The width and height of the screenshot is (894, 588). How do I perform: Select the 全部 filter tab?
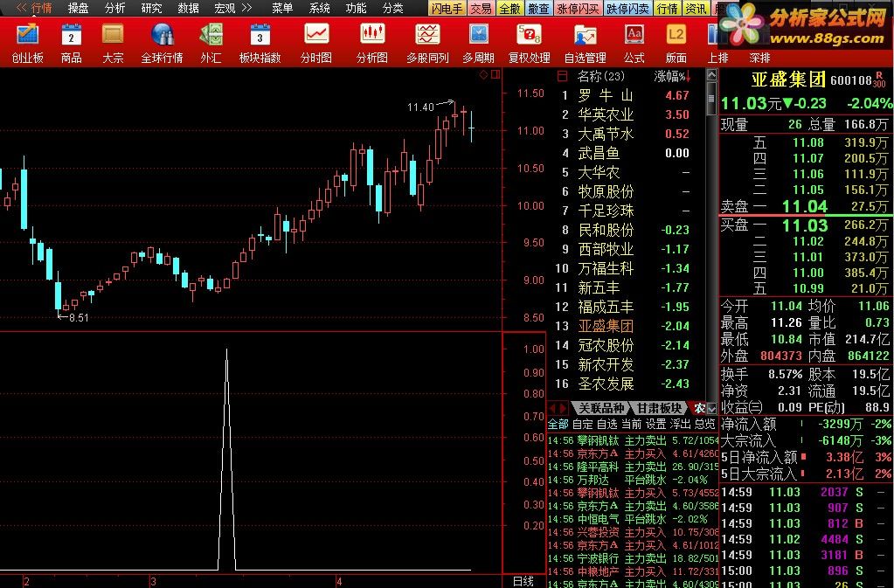point(558,424)
